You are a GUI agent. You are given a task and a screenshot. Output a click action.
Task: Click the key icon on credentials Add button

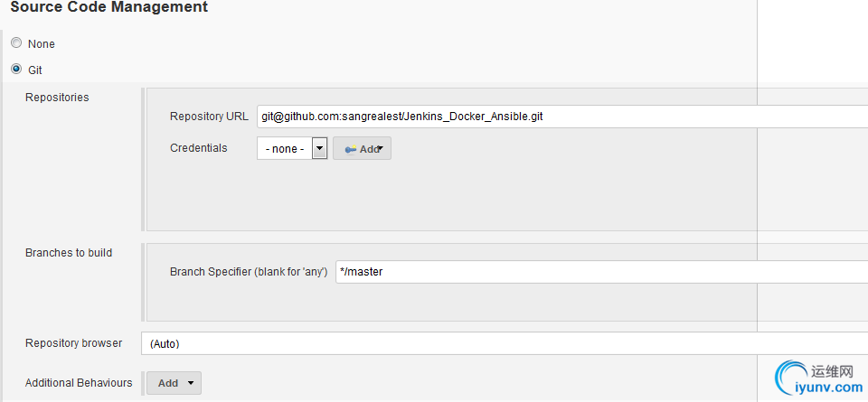coord(351,149)
